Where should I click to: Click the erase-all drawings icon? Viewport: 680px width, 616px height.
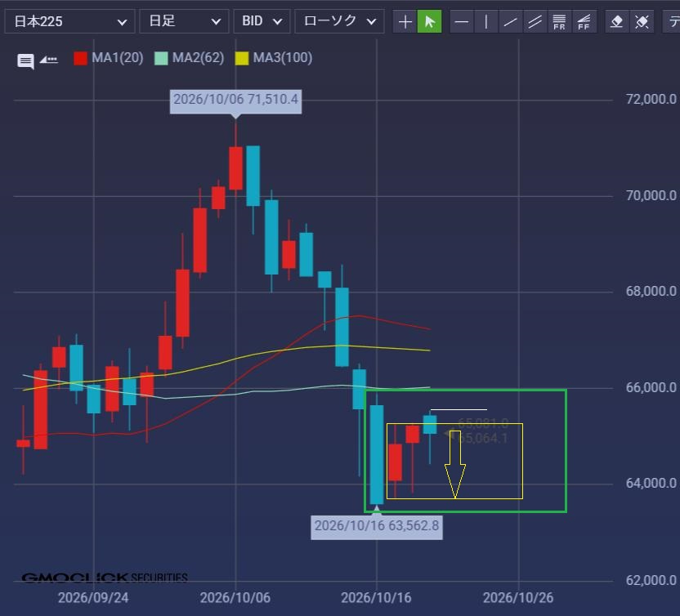tap(642, 21)
